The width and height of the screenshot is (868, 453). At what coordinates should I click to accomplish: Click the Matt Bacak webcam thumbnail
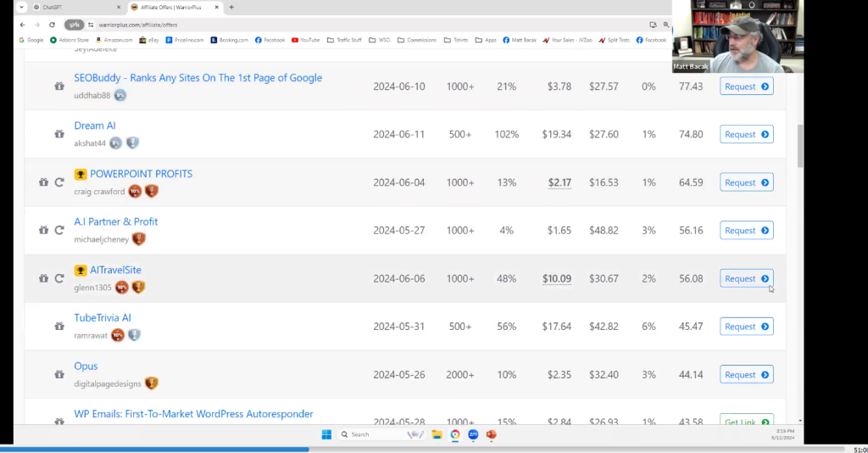tap(737, 36)
